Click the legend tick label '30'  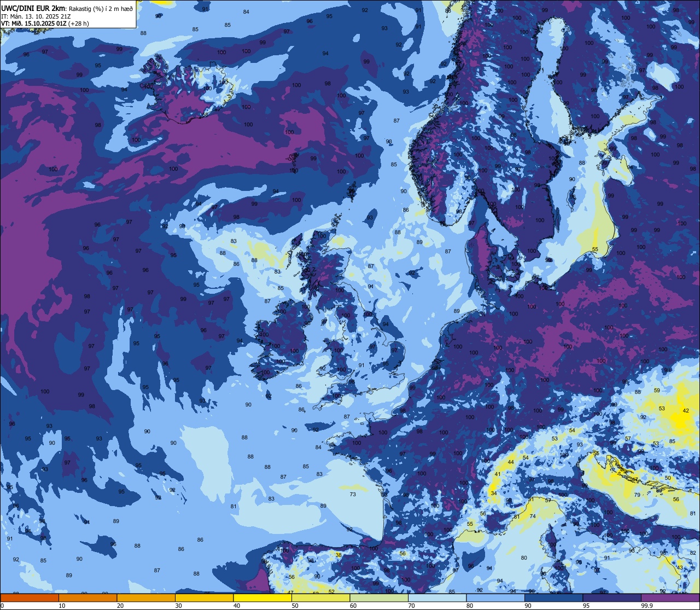pyautogui.click(x=178, y=606)
